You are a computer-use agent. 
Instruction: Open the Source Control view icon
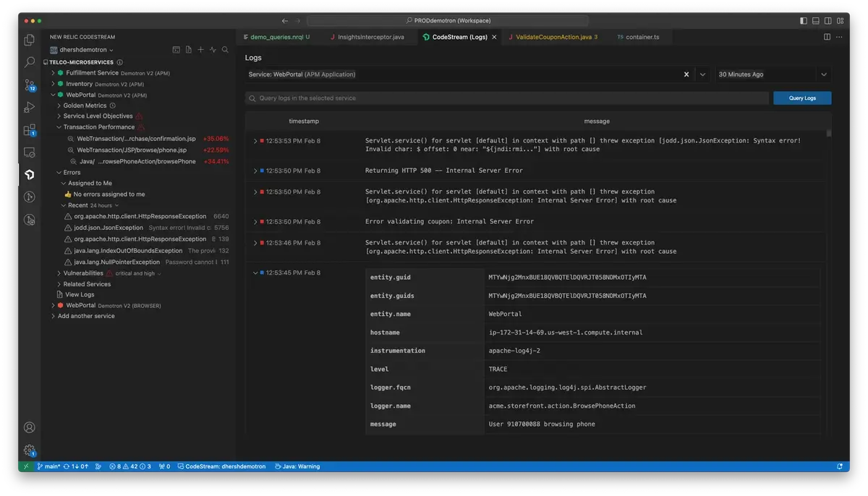[x=30, y=85]
